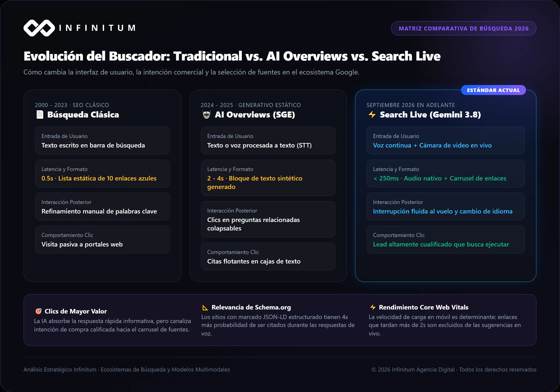Viewport: 560px width, 392px height.
Task: Select the Clics en preguntas relacionadas colapsables card
Action: click(268, 219)
